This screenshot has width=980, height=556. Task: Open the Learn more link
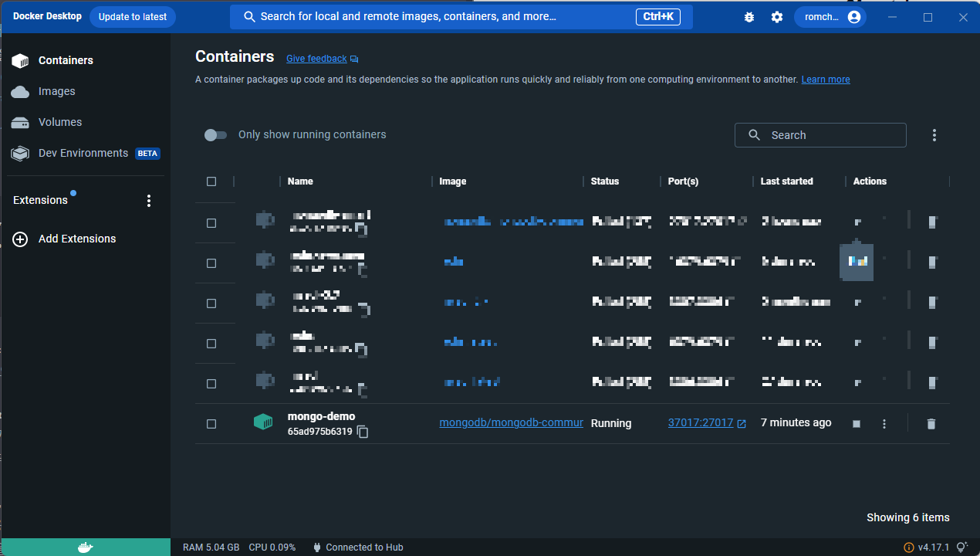point(826,80)
